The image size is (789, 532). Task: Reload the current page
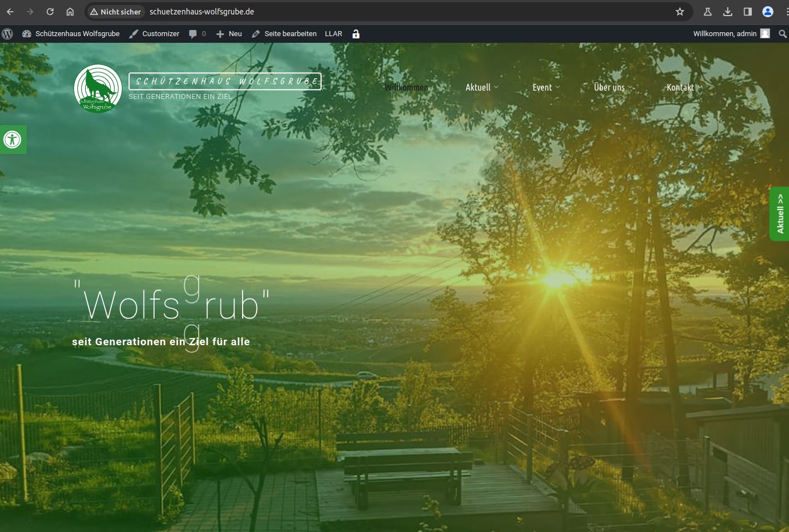tap(50, 12)
